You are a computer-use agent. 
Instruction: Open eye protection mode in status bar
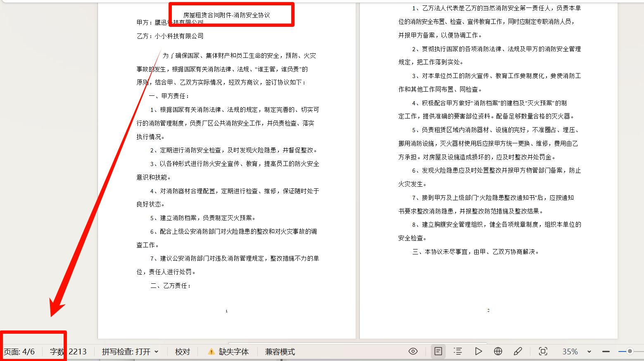coord(413,351)
